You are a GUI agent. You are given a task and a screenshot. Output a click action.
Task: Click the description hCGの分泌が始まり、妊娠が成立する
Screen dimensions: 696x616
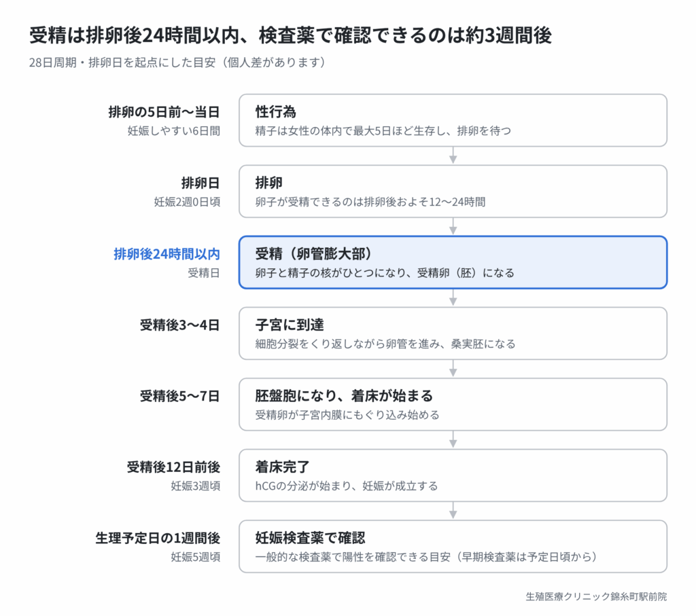[346, 486]
